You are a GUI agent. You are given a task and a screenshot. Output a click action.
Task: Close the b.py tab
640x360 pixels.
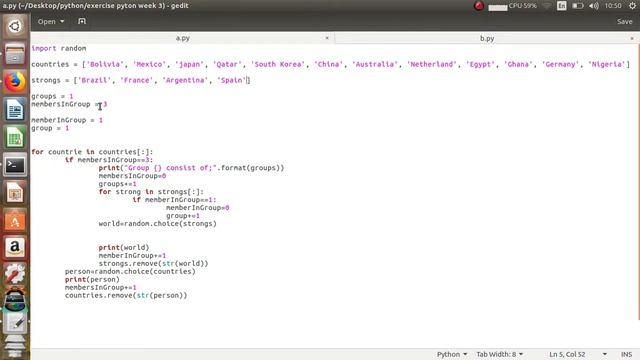(631, 38)
